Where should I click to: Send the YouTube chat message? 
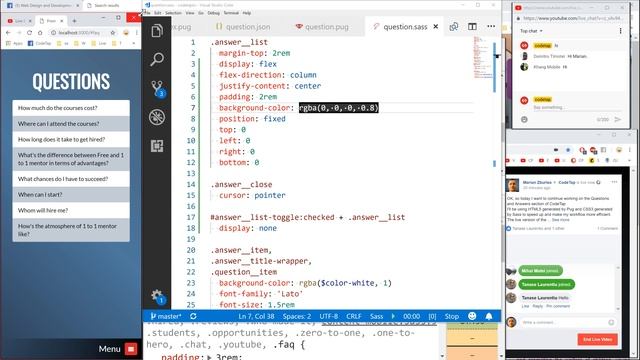[618, 120]
